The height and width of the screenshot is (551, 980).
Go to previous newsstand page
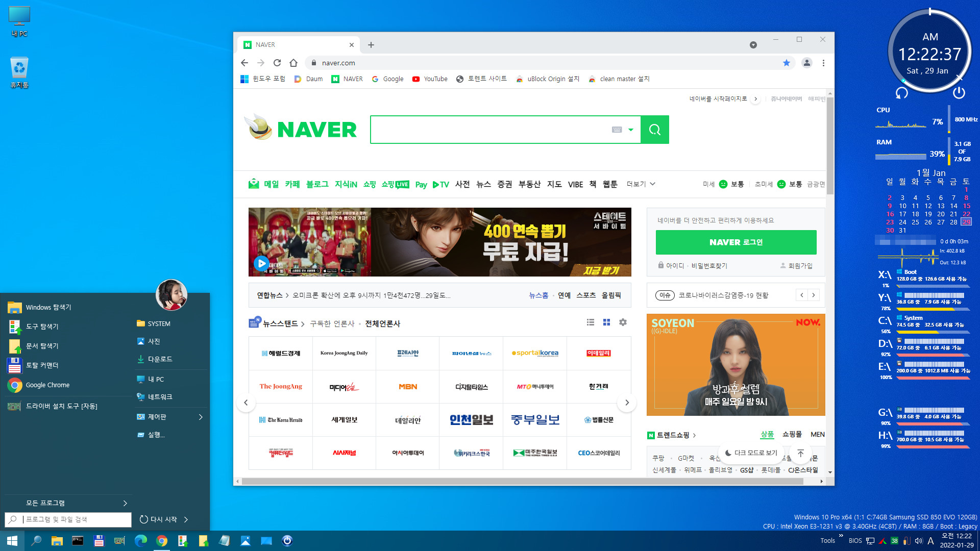coord(246,403)
